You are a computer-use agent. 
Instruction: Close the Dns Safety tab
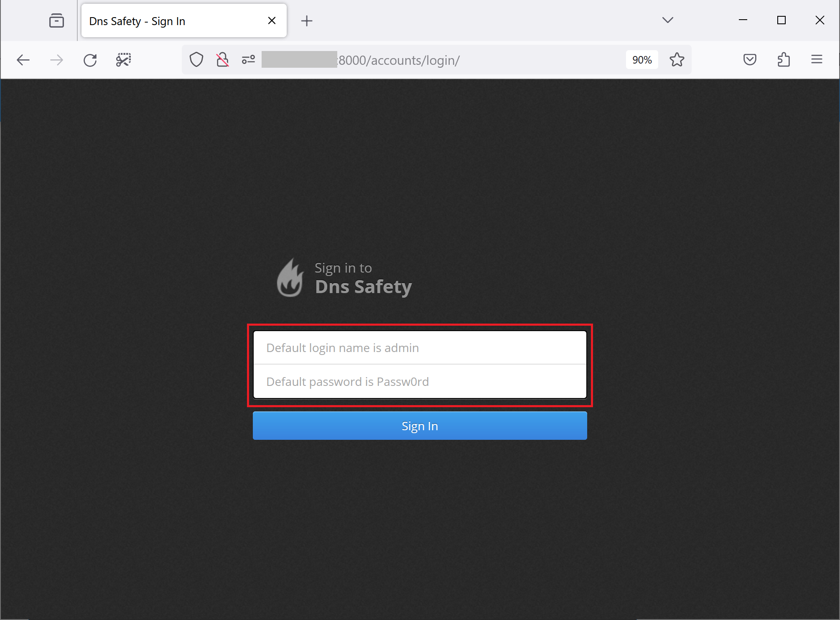tap(272, 20)
